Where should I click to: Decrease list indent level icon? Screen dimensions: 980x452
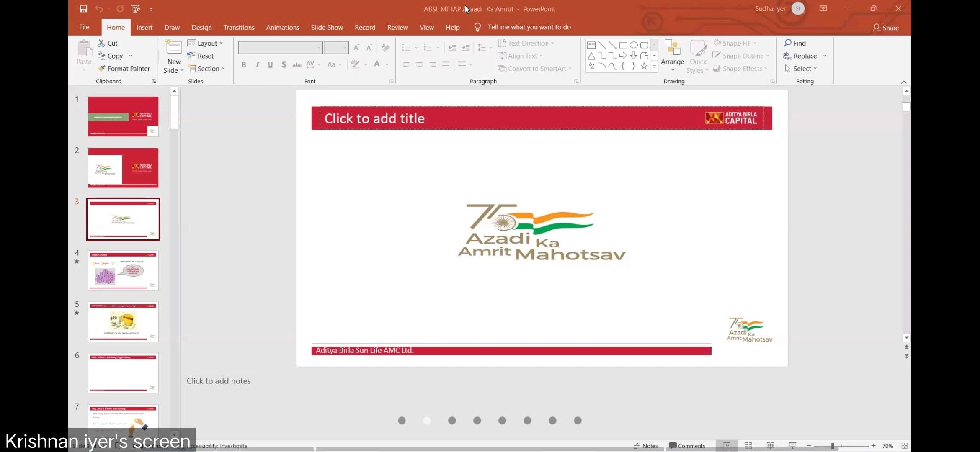click(x=452, y=47)
